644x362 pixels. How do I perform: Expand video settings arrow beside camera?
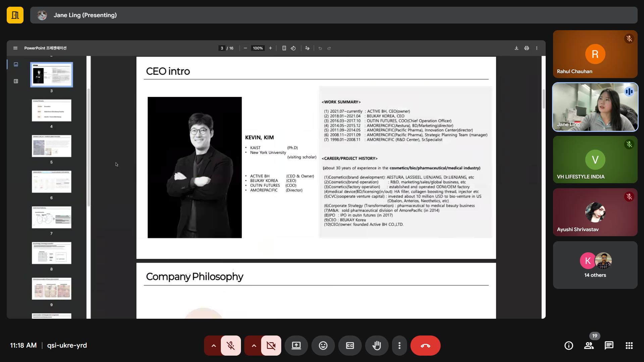(254, 346)
